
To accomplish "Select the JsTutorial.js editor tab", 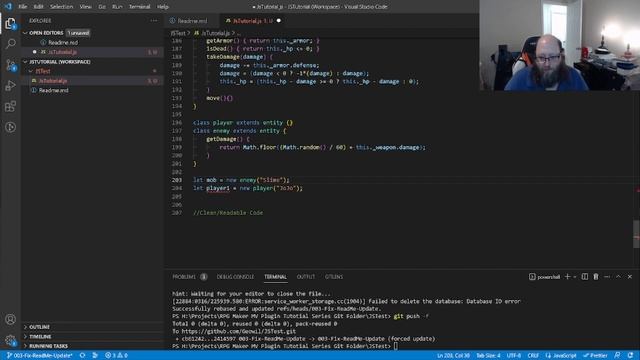I will point(252,21).
